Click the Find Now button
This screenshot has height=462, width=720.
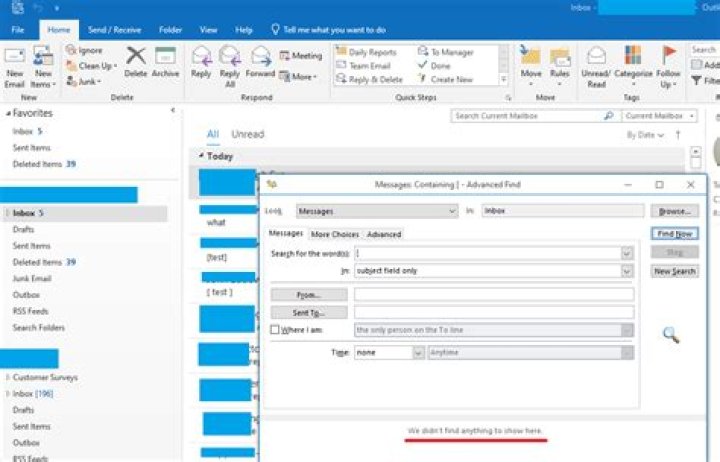675,234
